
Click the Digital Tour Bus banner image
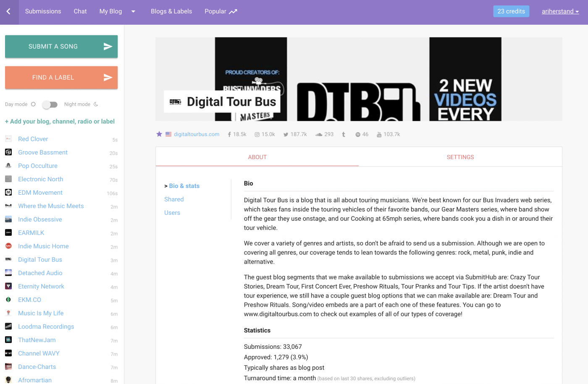pyautogui.click(x=359, y=79)
